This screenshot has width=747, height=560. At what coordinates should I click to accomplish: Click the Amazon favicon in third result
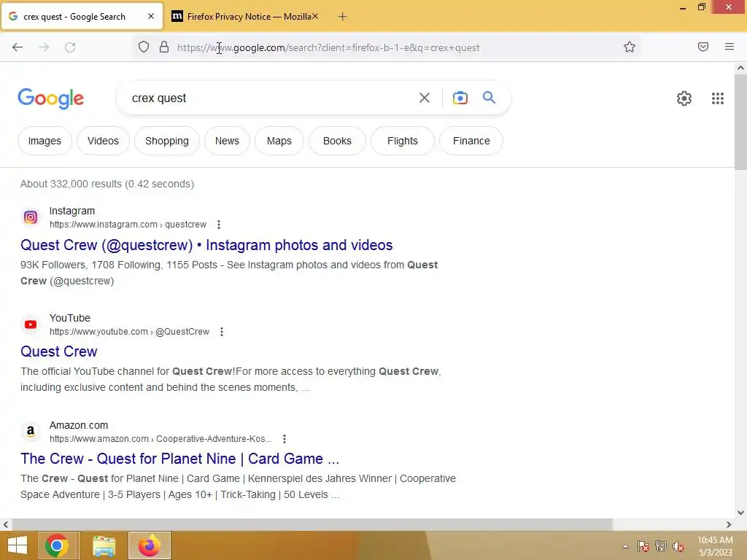coord(31,432)
